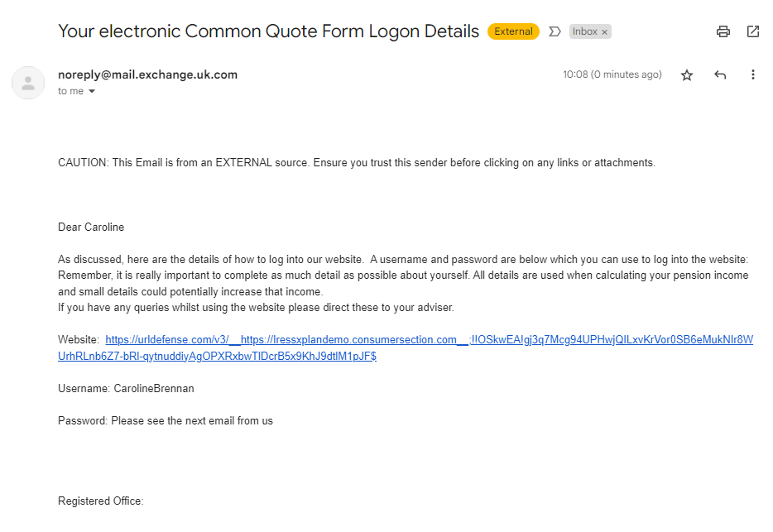Star this email
Image resolution: width=773 pixels, height=532 pixels.
pos(687,75)
